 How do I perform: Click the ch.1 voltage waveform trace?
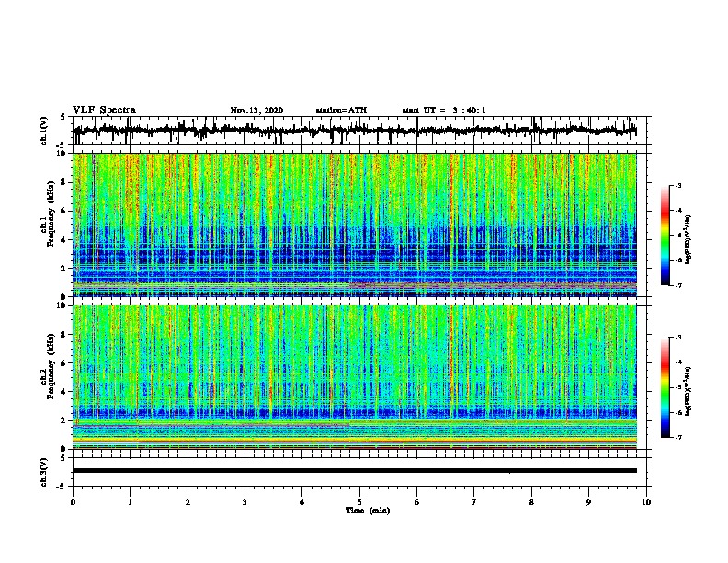pyautogui.click(x=354, y=131)
